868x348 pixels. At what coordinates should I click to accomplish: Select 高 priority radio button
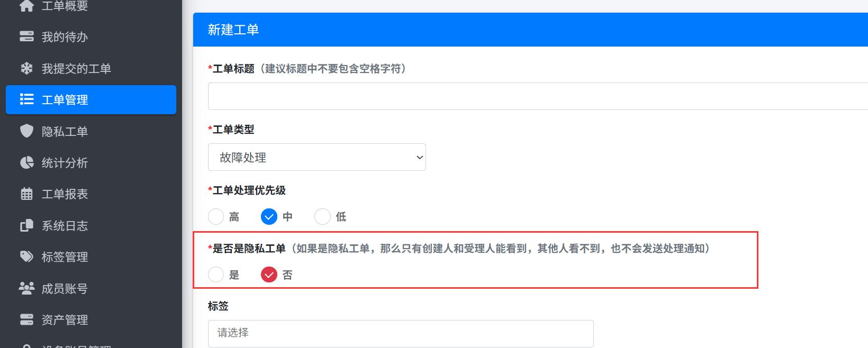coord(216,216)
